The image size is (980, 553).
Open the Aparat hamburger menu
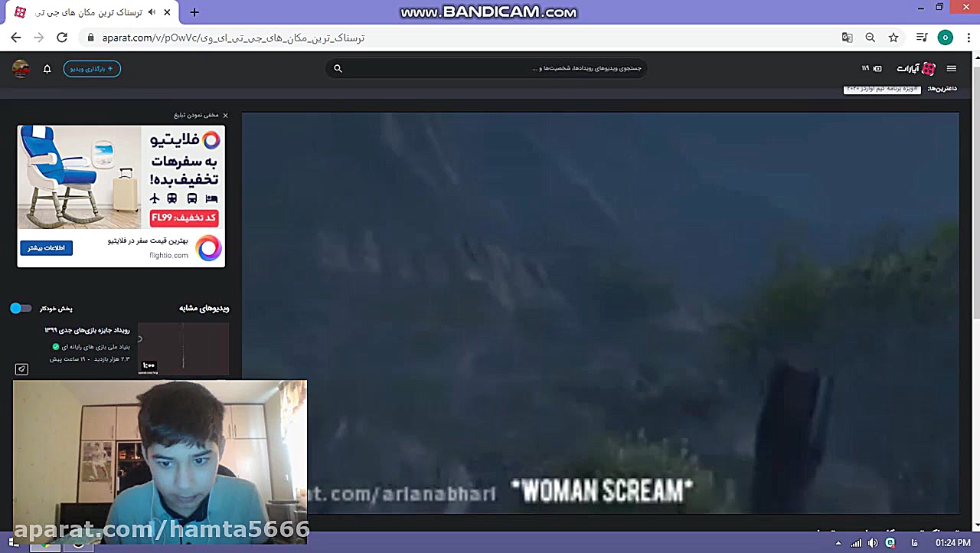point(952,69)
